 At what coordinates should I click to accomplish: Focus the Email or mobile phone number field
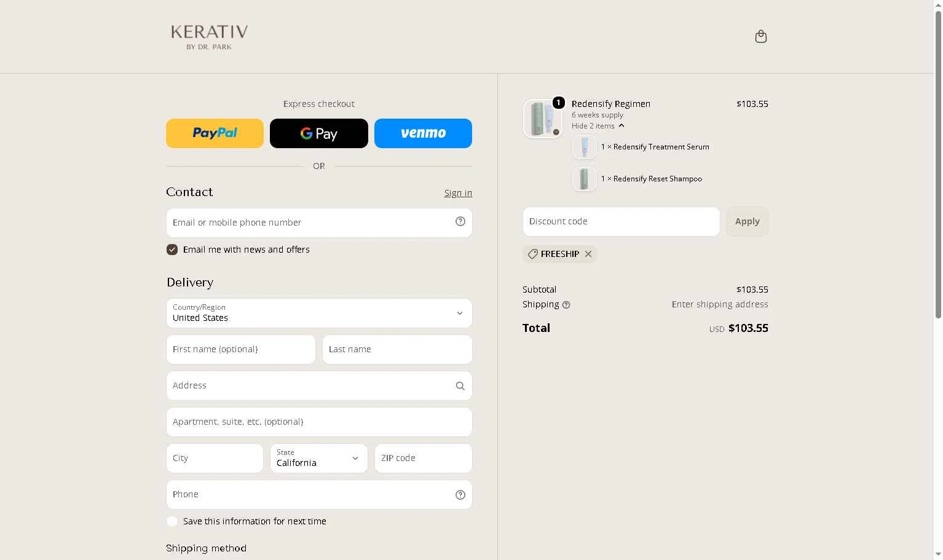coord(319,223)
